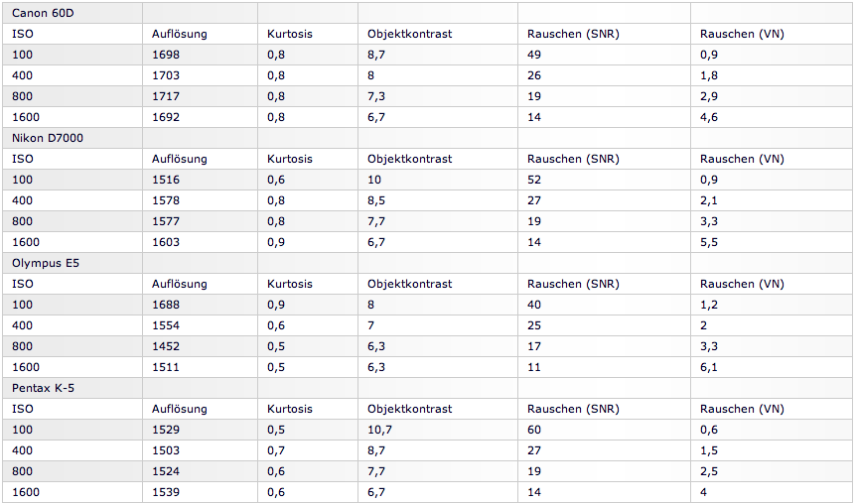Select the resolution value 1603
The width and height of the screenshot is (856, 504).
[x=166, y=242]
